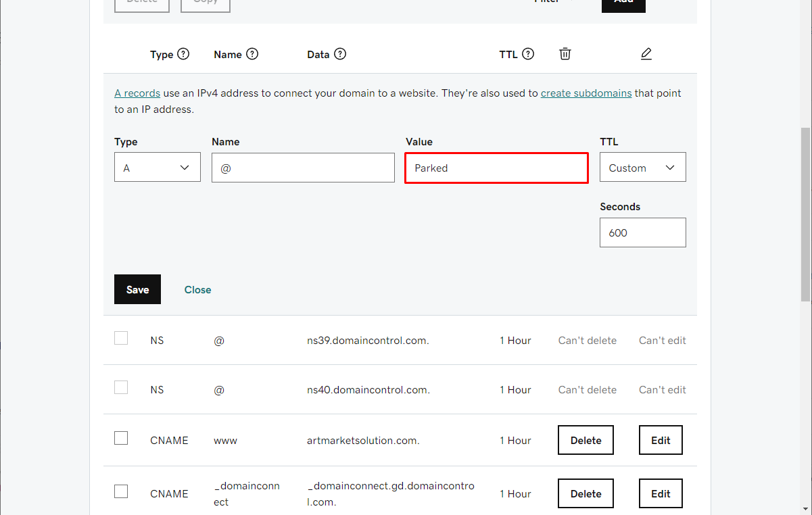Click the help icon beside Name header
Image resolution: width=812 pixels, height=515 pixels.
click(252, 54)
